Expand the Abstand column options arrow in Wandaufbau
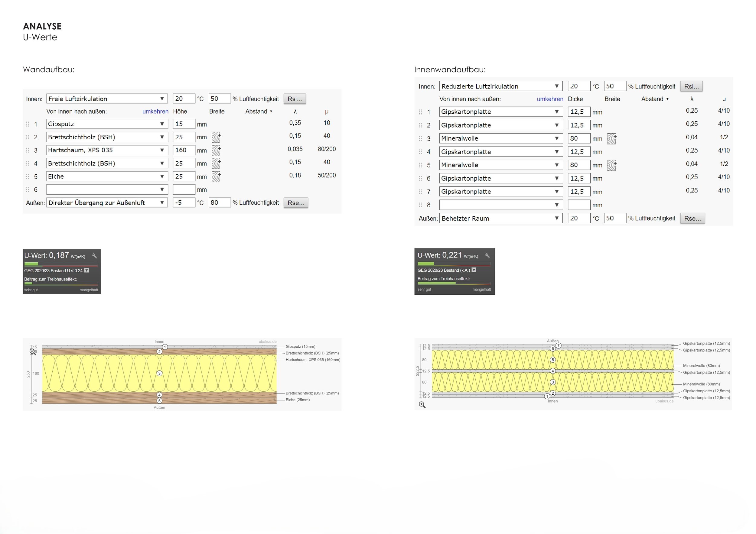This screenshot has width=756, height=534. click(271, 112)
